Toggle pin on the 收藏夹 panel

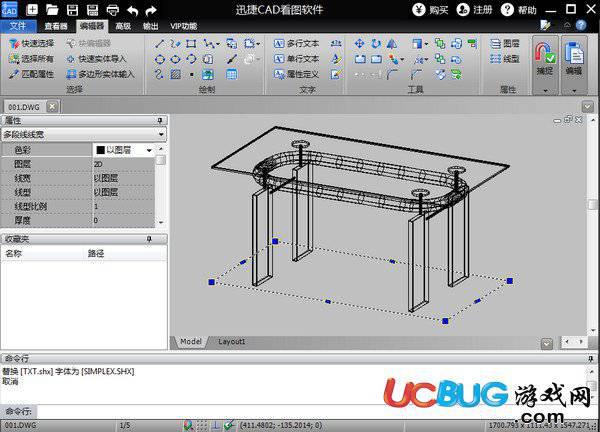[x=149, y=239]
